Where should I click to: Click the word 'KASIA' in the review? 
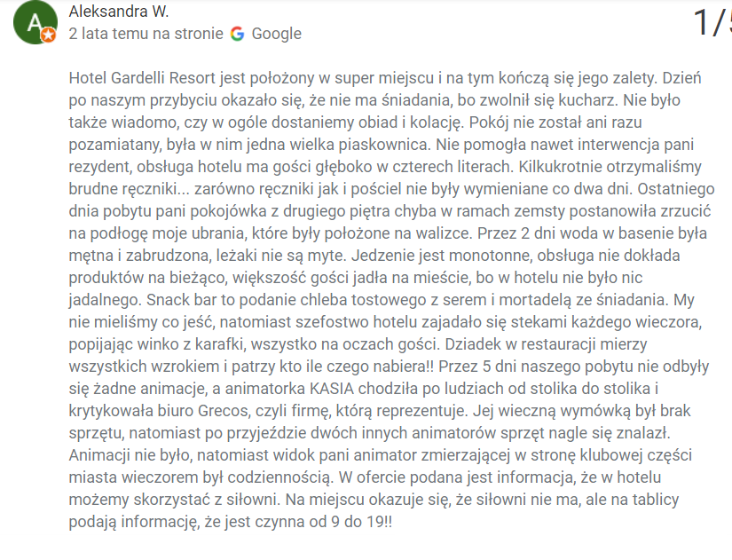click(332, 389)
